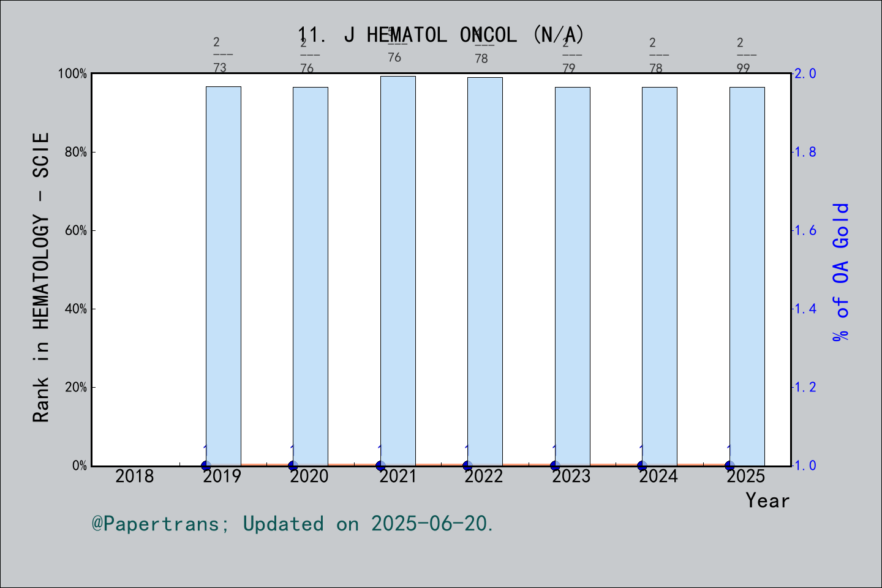Click the 2024 bar

click(659, 276)
